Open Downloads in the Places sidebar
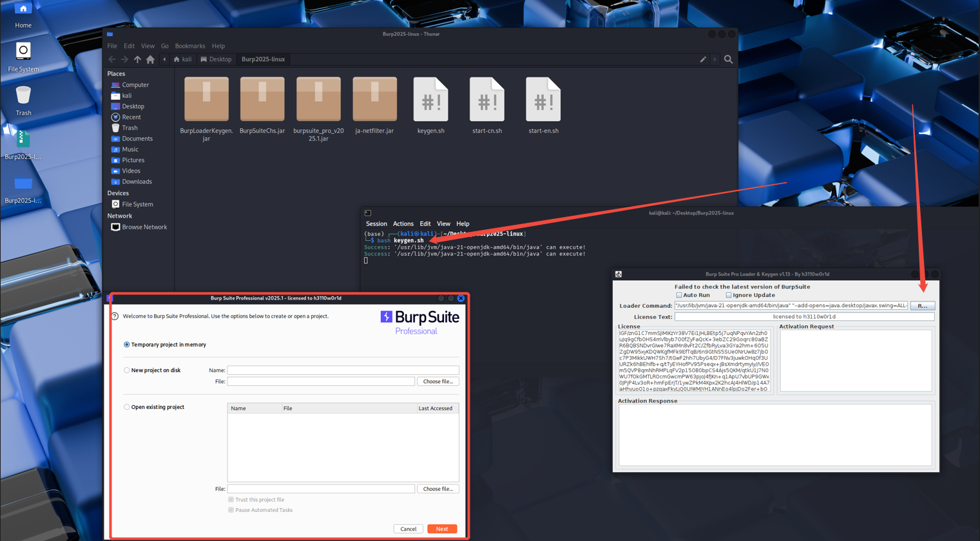This screenshot has width=980, height=541. [x=137, y=182]
